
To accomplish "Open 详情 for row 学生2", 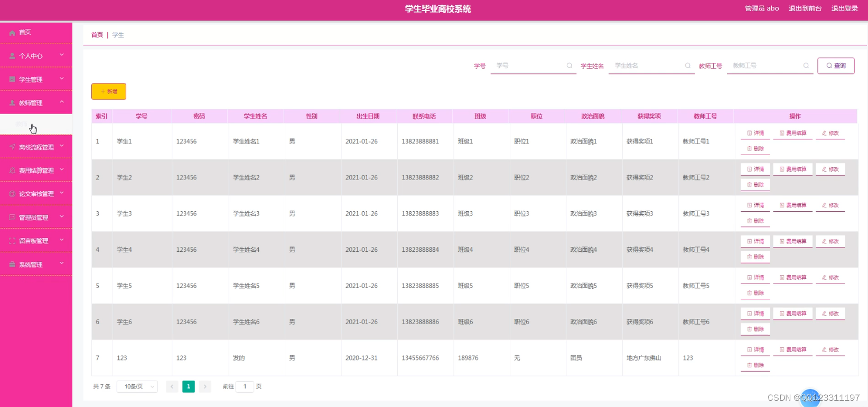I will [x=755, y=169].
